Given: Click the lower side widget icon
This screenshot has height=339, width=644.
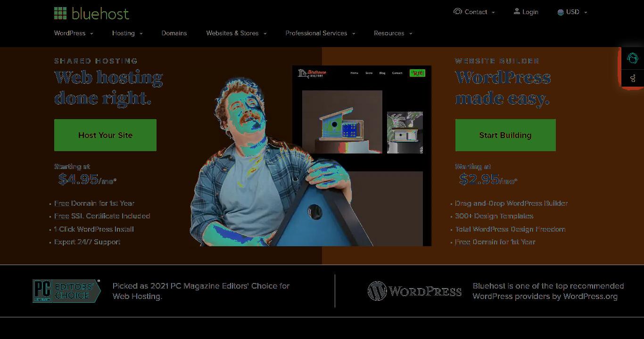Looking at the screenshot, I should pos(633,78).
